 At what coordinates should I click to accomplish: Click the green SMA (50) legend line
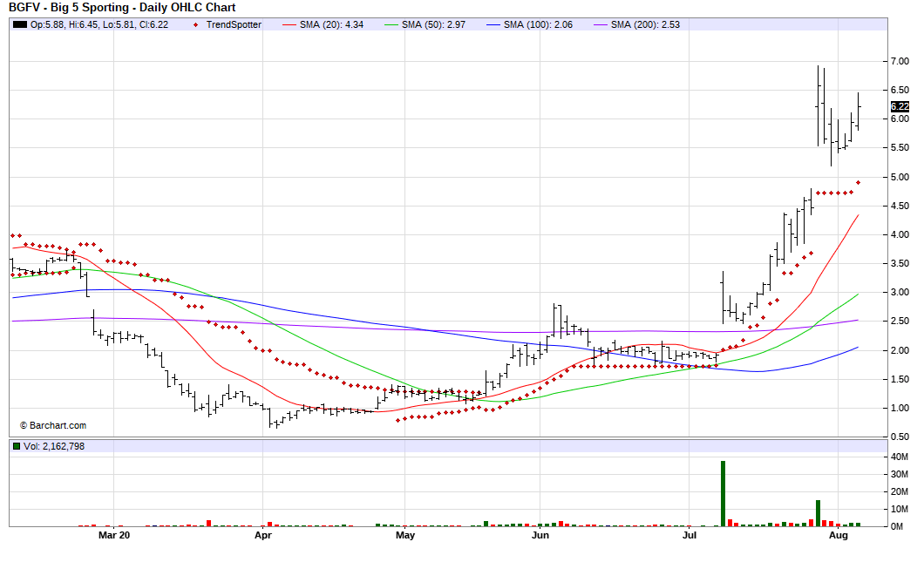coord(391,24)
